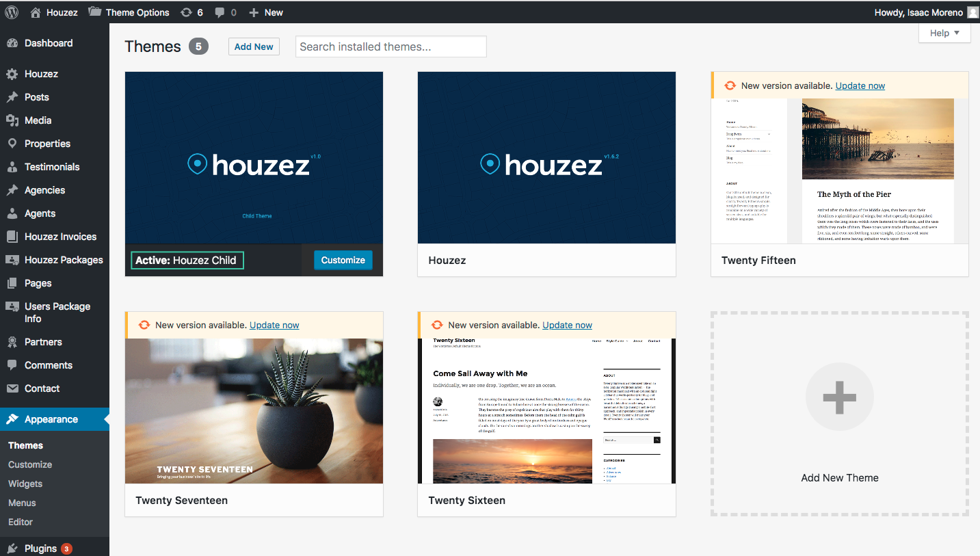
Task: Open the Help dropdown tab
Action: 945,33
